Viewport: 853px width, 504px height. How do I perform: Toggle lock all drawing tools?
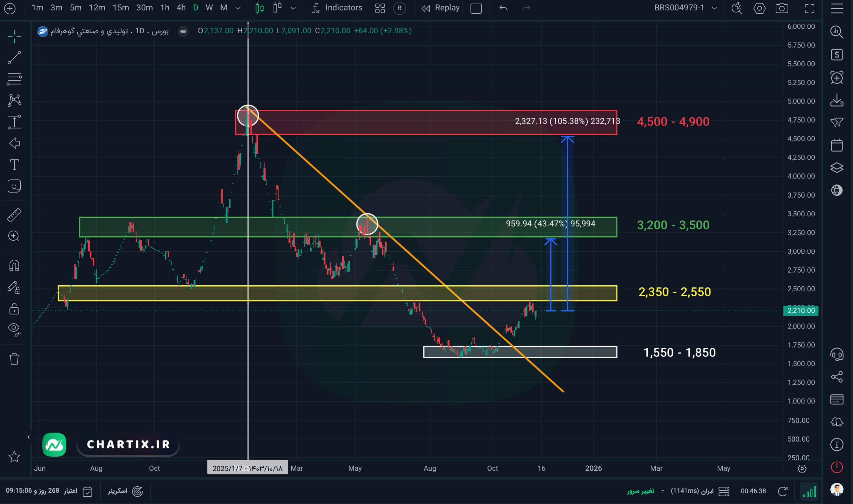(14, 309)
